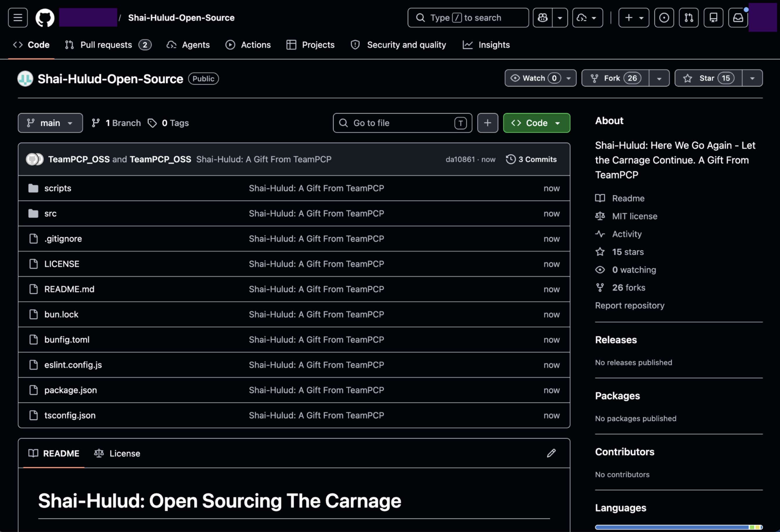Open the Insights tab
This screenshot has width=780, height=532.
click(486, 45)
